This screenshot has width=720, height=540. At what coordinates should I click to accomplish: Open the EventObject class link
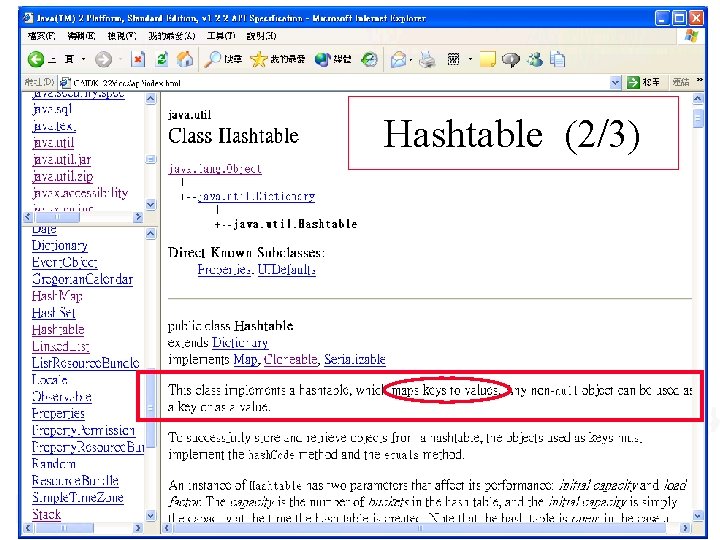click(x=65, y=262)
